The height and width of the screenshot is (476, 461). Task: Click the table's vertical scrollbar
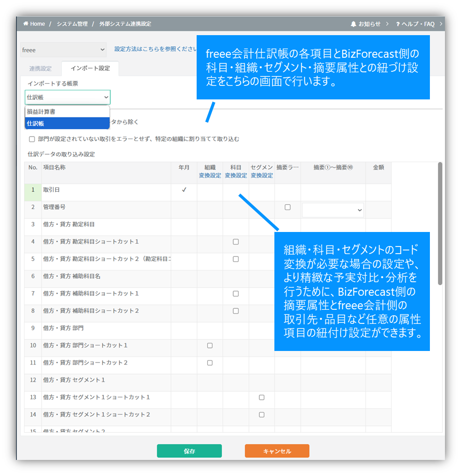(440, 223)
